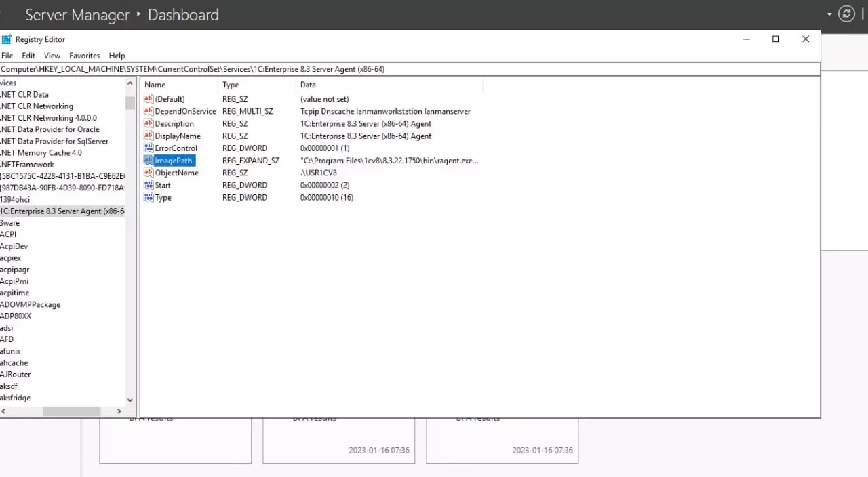The height and width of the screenshot is (477, 868).
Task: Open the View menu
Action: click(x=52, y=56)
